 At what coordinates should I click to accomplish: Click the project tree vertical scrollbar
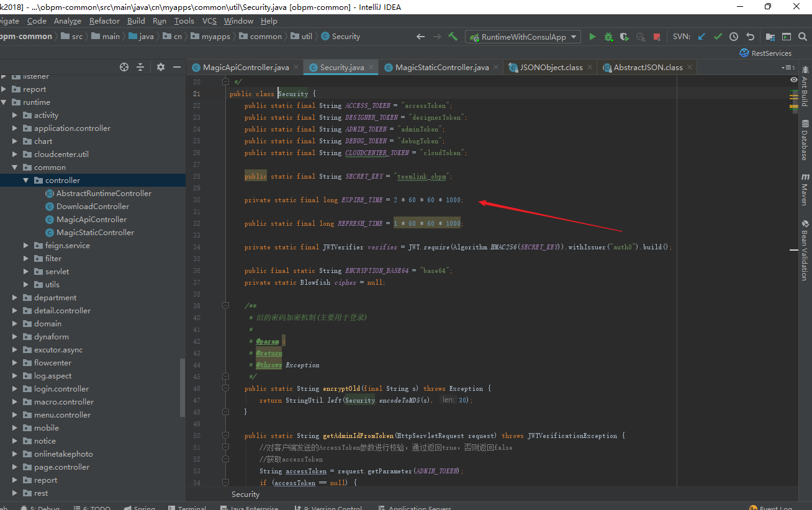(183, 388)
